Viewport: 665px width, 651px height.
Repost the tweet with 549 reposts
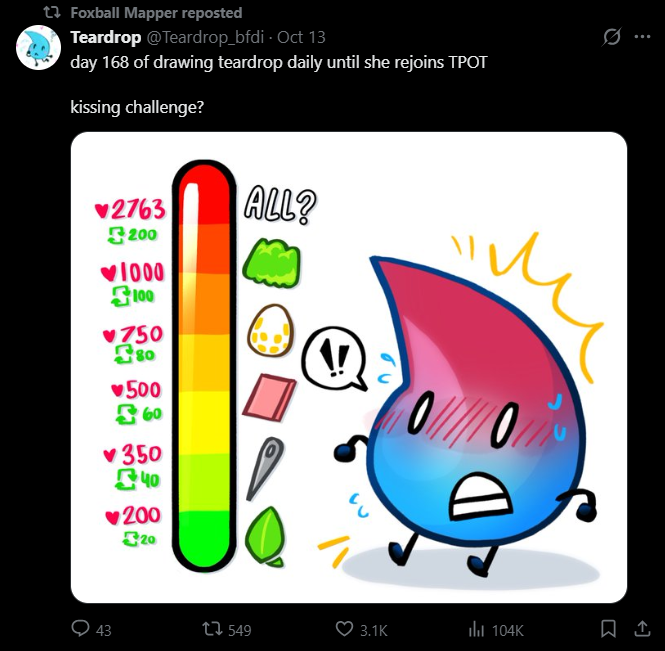click(210, 629)
